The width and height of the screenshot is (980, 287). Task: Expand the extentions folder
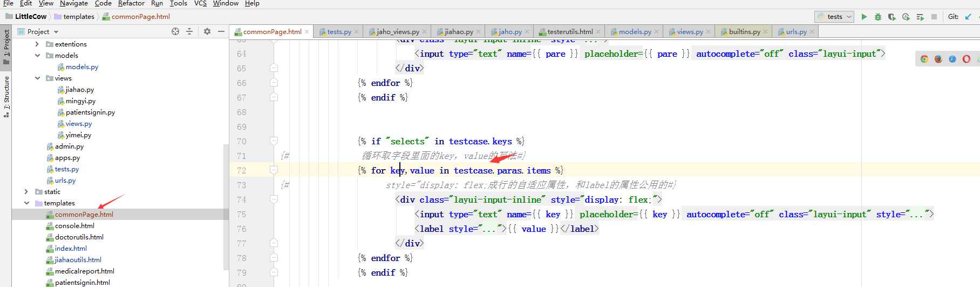pyautogui.click(x=37, y=44)
